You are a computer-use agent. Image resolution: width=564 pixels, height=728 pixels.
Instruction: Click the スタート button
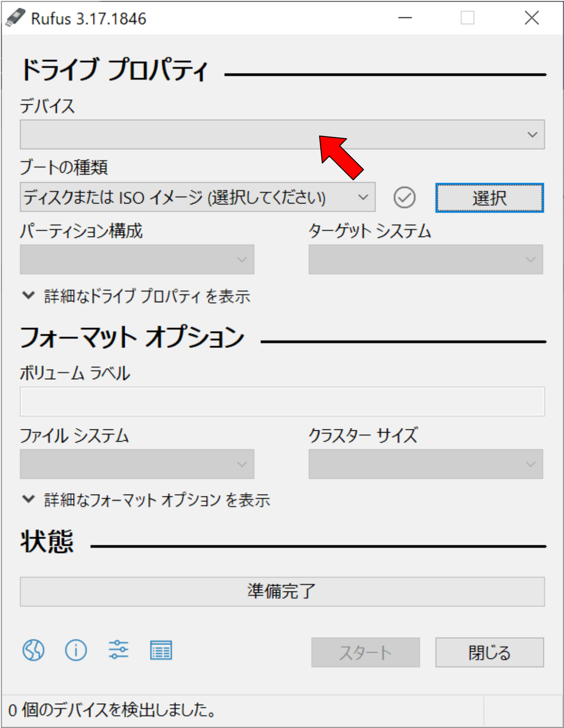pos(365,652)
